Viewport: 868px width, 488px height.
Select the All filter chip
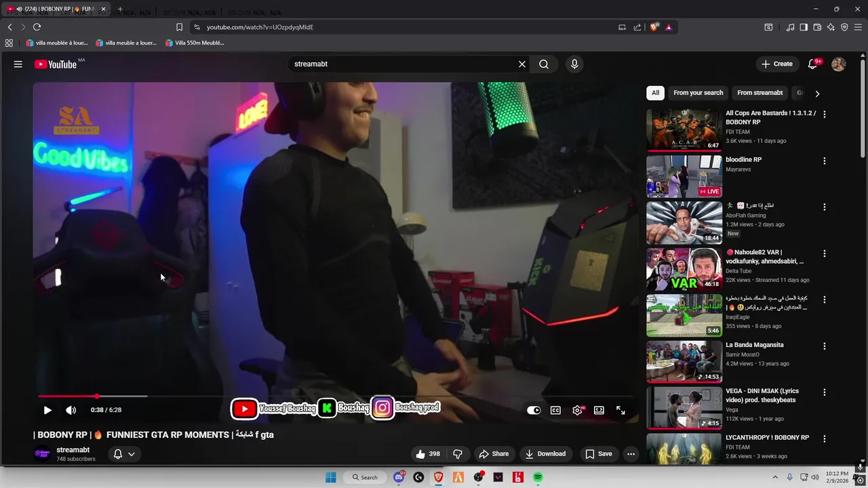point(655,93)
